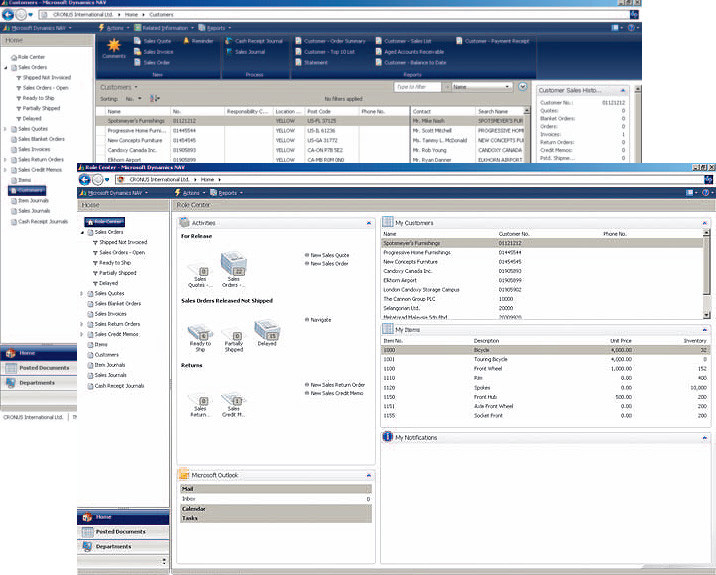Viewport: 716px width, 575px height.
Task: Open Actions menu in Role Center window
Action: [x=190, y=193]
